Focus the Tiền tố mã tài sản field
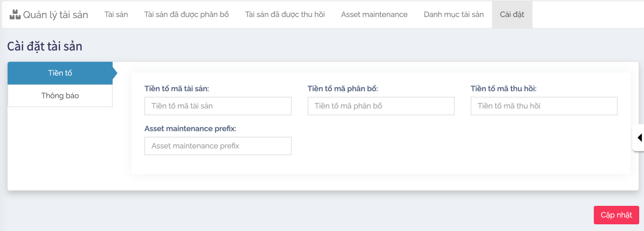This screenshot has width=644, height=231. click(217, 106)
